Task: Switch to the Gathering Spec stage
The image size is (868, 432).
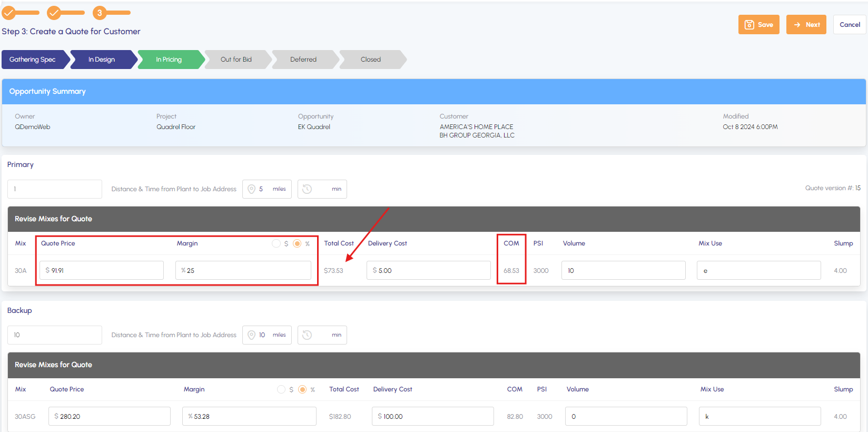Action: (35, 60)
